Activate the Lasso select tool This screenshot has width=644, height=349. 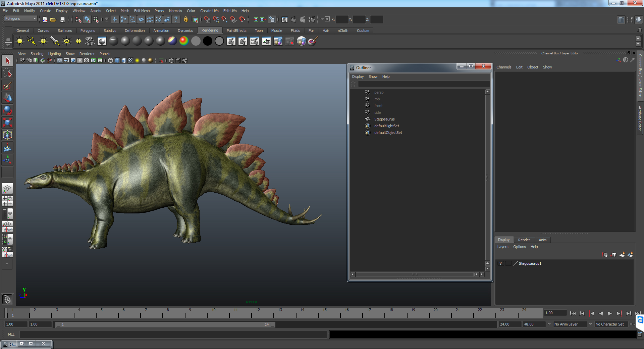pos(7,73)
